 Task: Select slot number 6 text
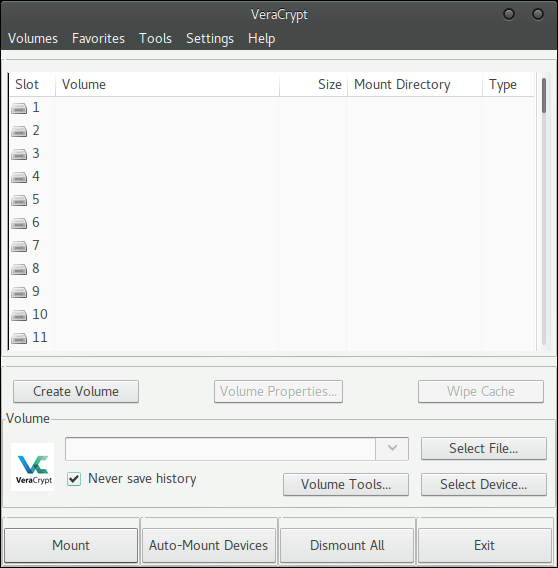36,222
